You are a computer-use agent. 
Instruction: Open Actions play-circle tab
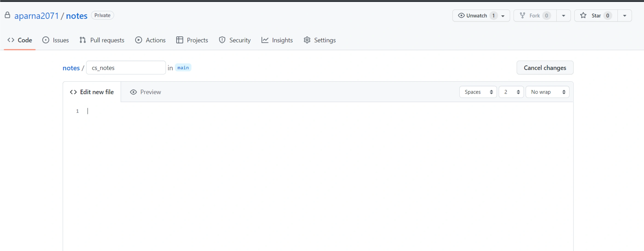pyautogui.click(x=150, y=40)
